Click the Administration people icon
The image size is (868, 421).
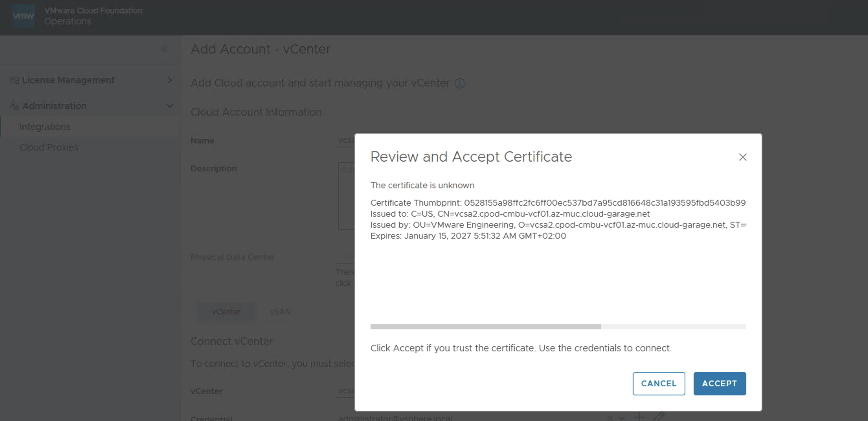[x=14, y=106]
